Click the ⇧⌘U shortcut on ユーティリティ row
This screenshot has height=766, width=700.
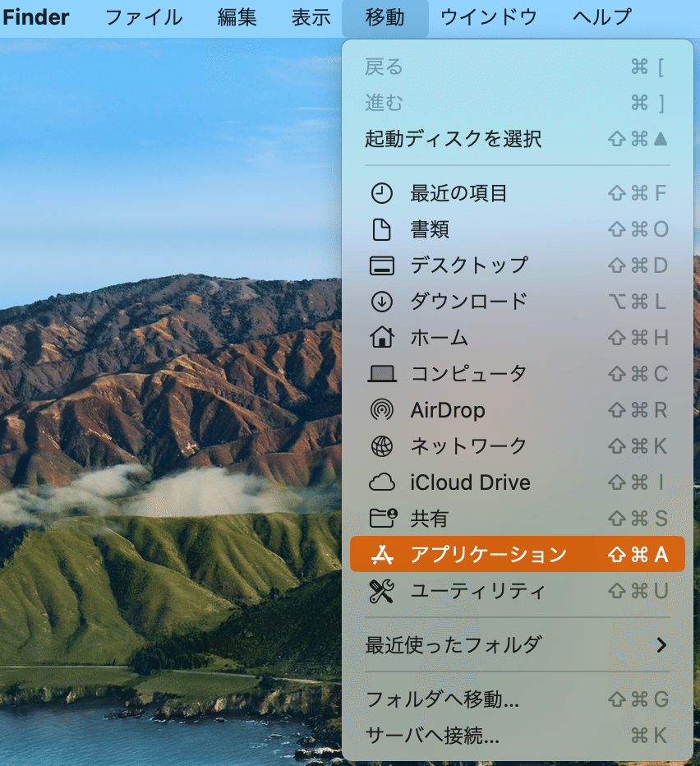tap(638, 591)
